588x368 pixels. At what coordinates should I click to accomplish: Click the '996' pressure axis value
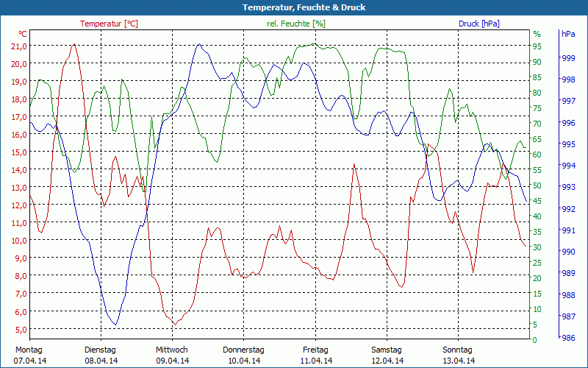[x=568, y=123]
